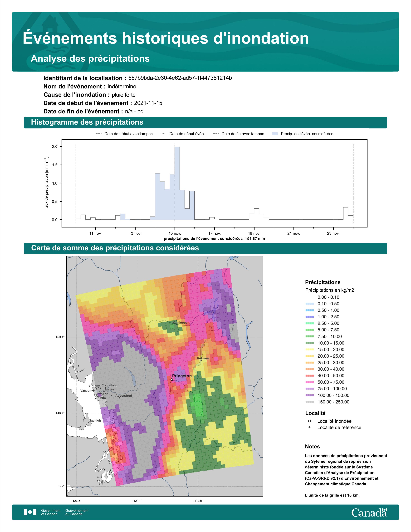The height and width of the screenshot is (532, 411).
Task: Click the 'Notes' heading in side panel
Action: (312, 447)
